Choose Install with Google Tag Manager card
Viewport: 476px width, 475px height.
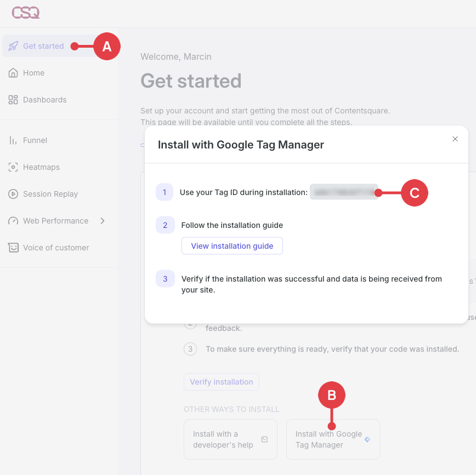[x=333, y=439]
